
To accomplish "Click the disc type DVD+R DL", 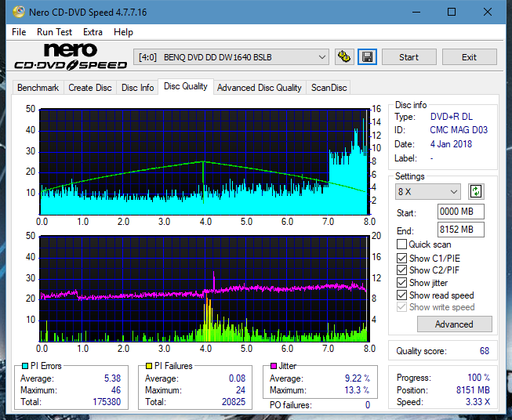I will pyautogui.click(x=452, y=117).
